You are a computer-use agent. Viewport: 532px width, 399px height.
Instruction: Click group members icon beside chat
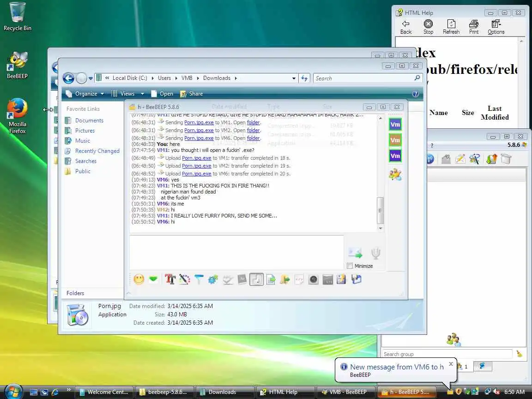pos(395,175)
